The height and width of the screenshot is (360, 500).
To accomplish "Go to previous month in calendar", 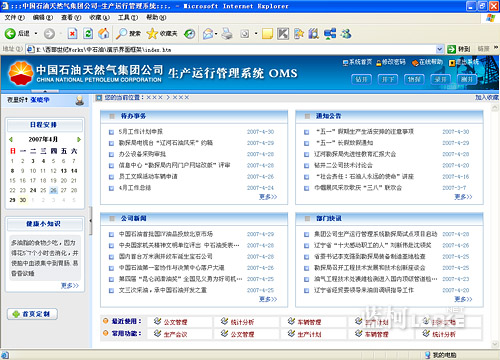I will [11, 139].
